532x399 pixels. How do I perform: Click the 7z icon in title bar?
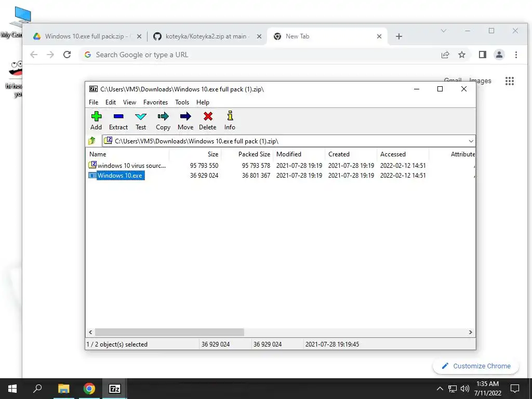[94, 89]
